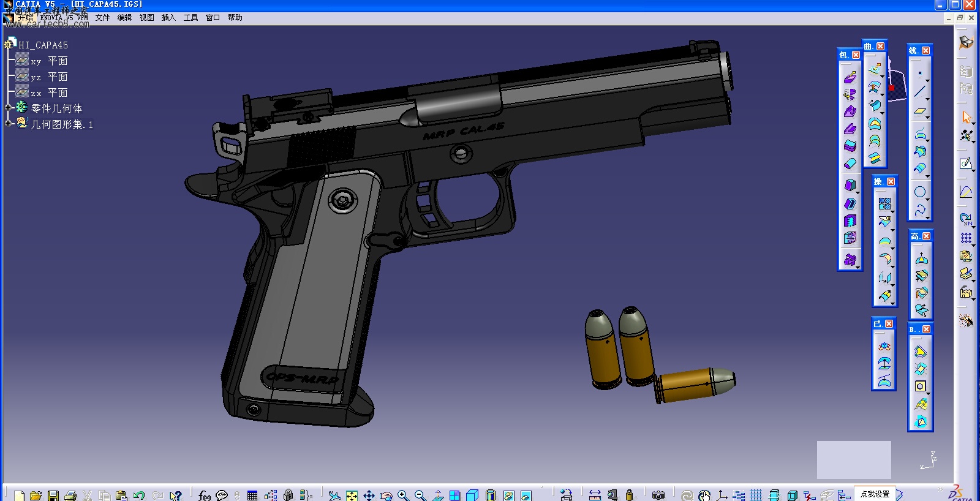Click the first volume extrude icon in 包 toolbar
Image resolution: width=980 pixels, height=501 pixels.
pos(850,78)
